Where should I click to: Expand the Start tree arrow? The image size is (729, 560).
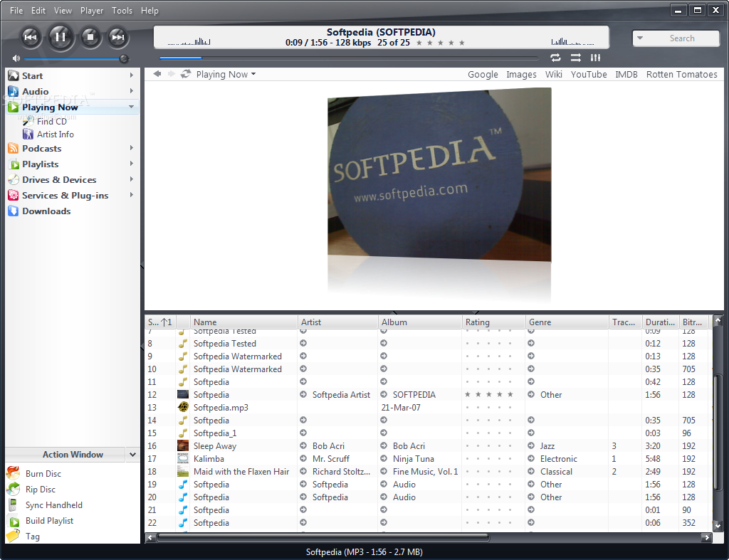132,75
